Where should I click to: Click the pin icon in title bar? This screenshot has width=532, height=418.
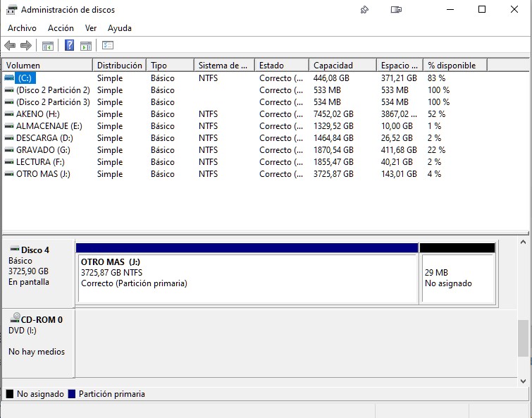(x=364, y=9)
